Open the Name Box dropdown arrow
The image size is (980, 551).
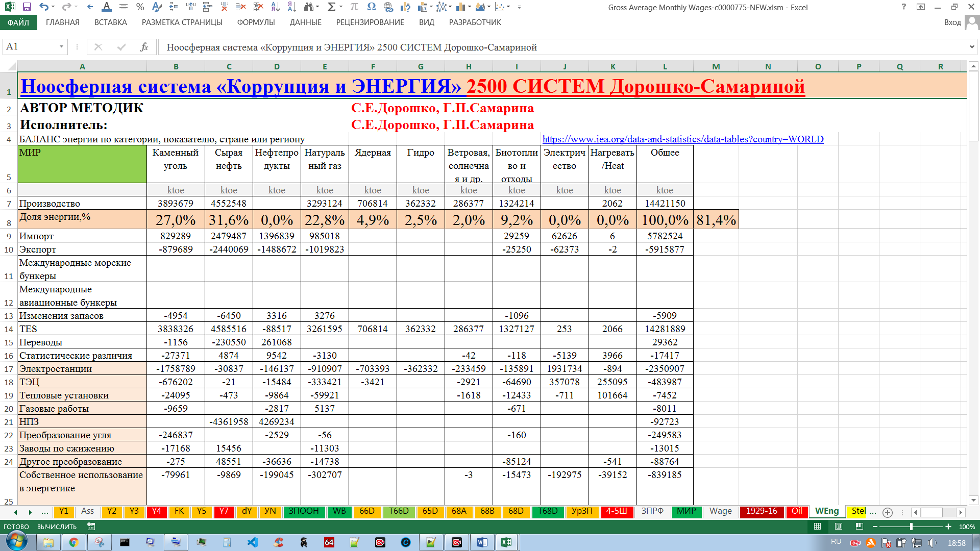click(61, 47)
